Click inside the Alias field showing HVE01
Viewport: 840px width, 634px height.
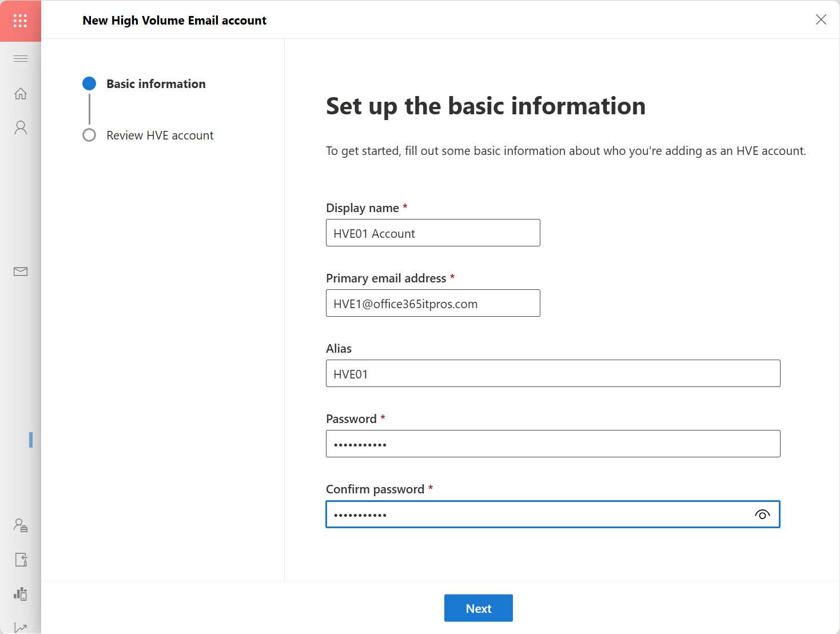[x=552, y=373]
